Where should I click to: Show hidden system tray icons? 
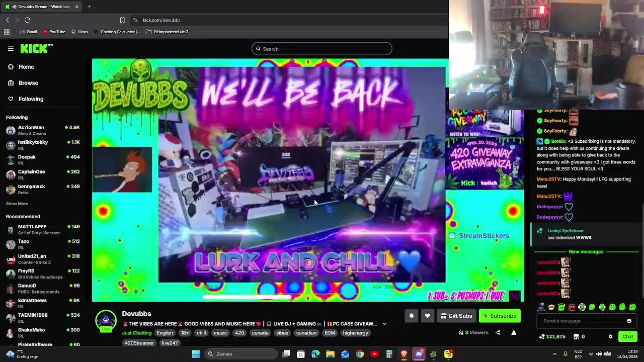pos(554,354)
